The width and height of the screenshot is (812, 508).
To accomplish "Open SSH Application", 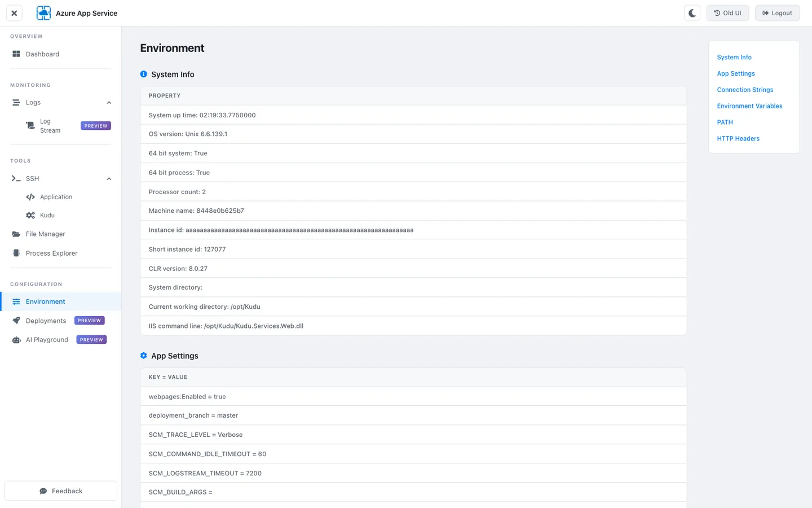I will 56,197.
